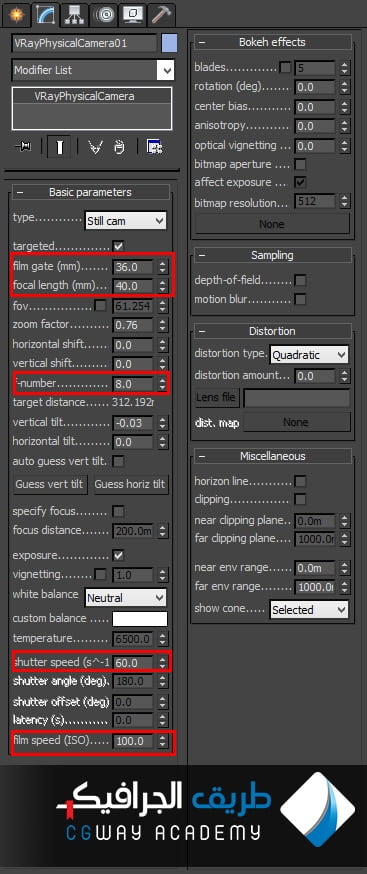Click the film speed ISO field

(133, 741)
